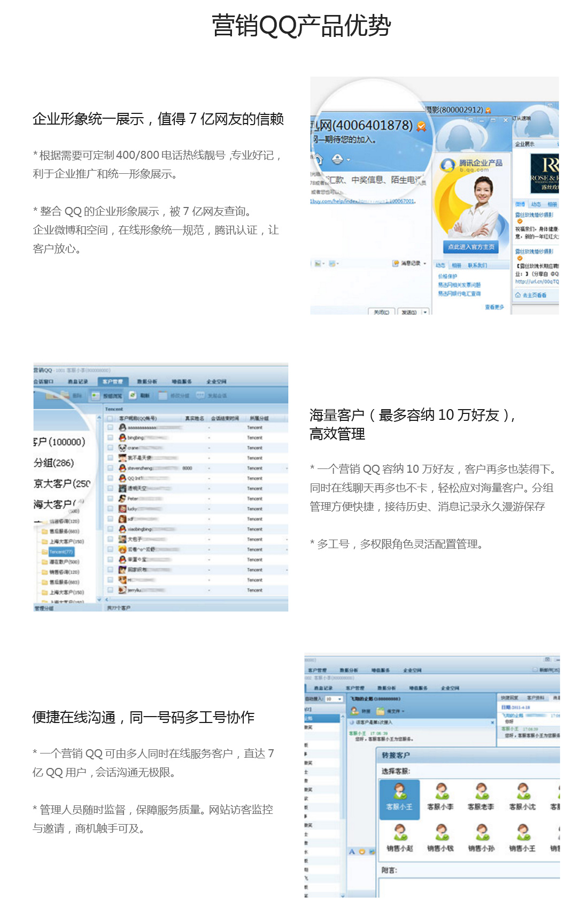Open the 消息记录 dropdown in chat window
588x915 pixels.
pyautogui.click(x=424, y=263)
